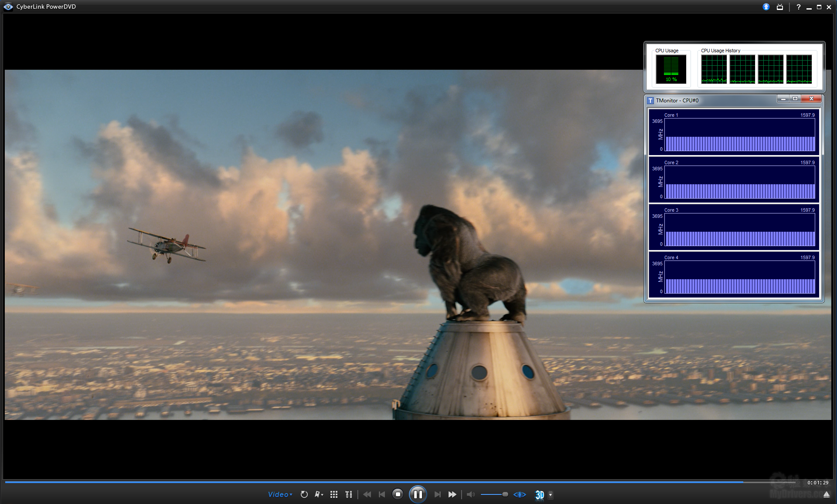Viewport: 837px width, 504px height.
Task: Open the player settings tools icon
Action: pos(348,494)
